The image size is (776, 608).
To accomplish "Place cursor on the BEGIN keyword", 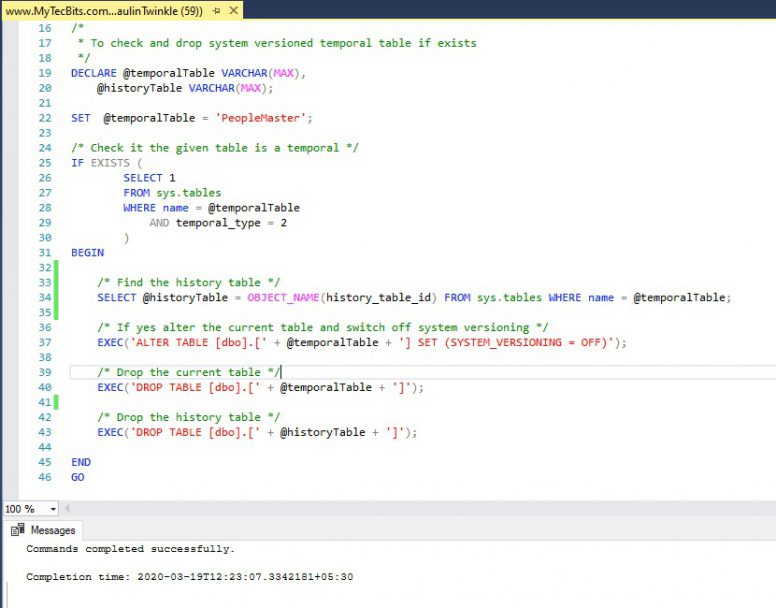I will [x=87, y=252].
